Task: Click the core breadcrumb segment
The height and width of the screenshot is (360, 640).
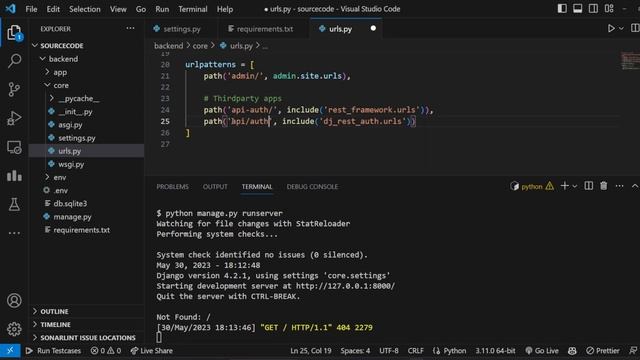Action: [200, 46]
